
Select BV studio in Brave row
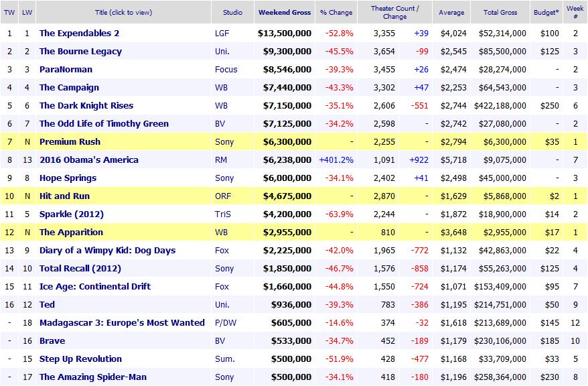point(220,340)
